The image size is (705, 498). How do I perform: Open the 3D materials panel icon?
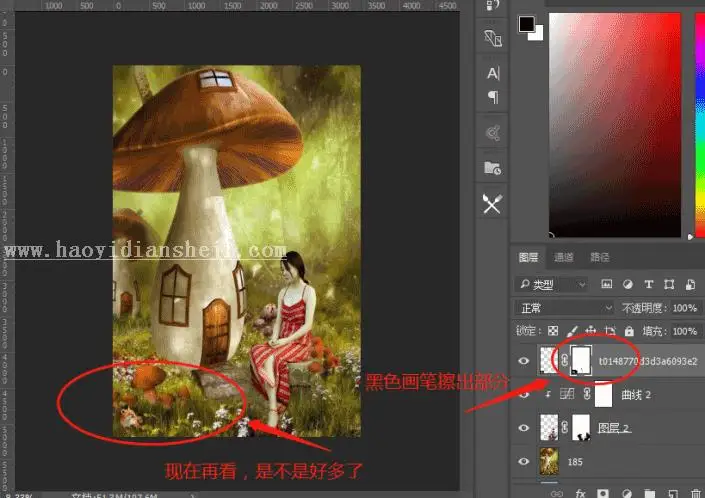[x=493, y=38]
